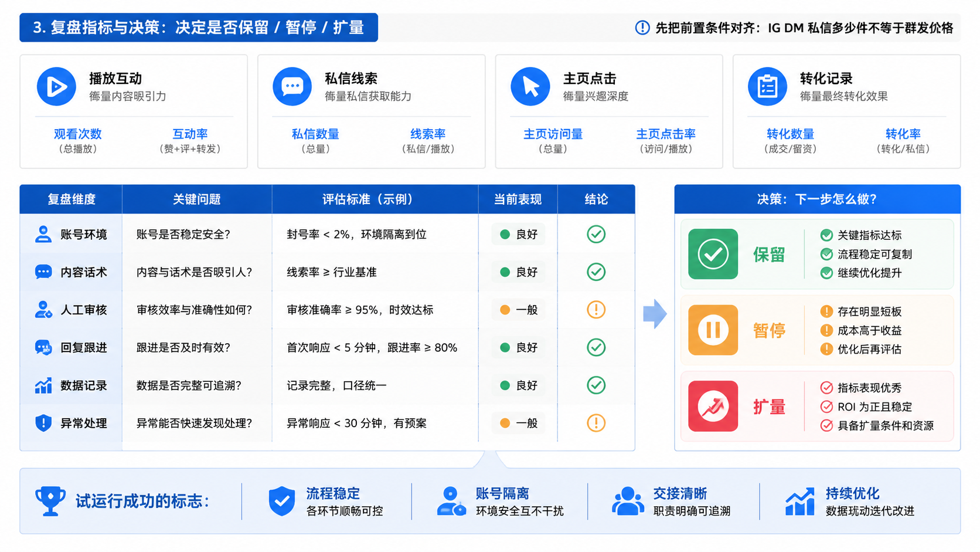980x552 pixels.
Task: Click the 转化数量 metric link
Action: [790, 134]
